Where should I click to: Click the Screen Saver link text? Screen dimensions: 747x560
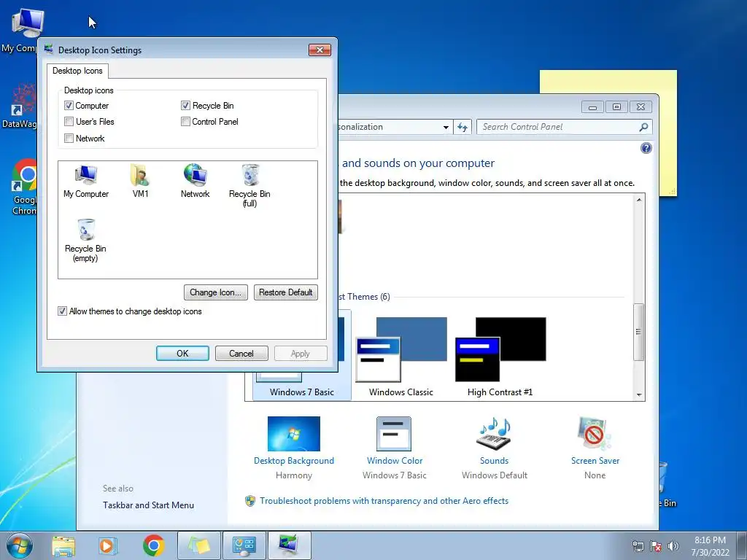595,461
